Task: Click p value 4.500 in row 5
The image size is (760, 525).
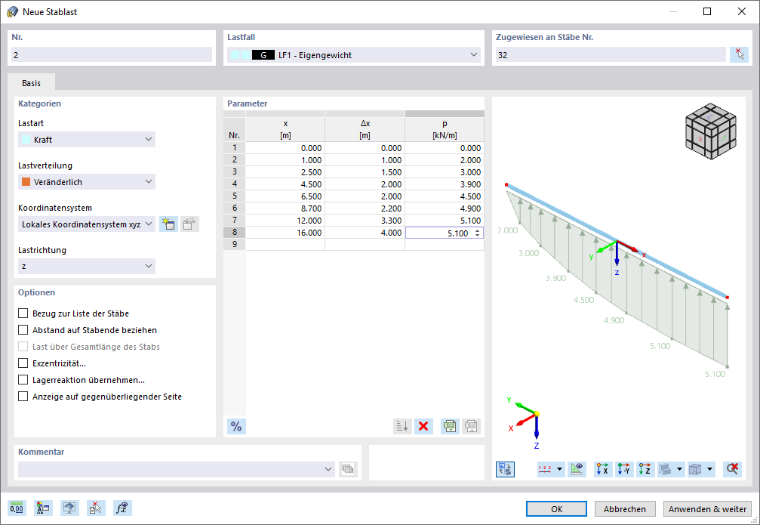Action: [444, 196]
